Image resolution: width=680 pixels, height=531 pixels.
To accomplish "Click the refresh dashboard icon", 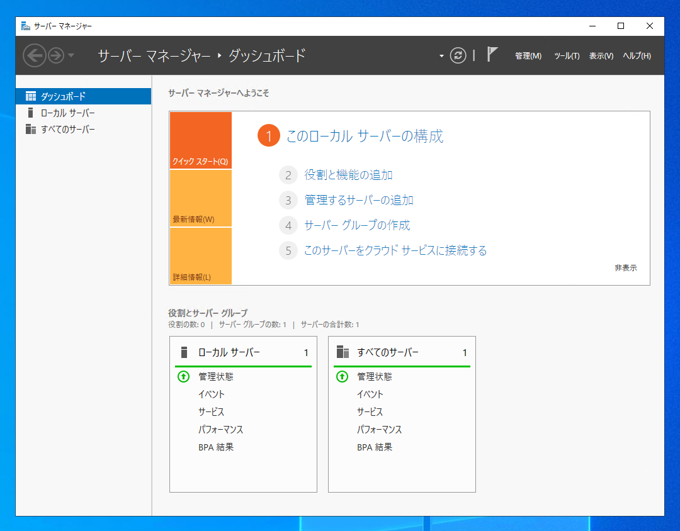I will coord(458,56).
